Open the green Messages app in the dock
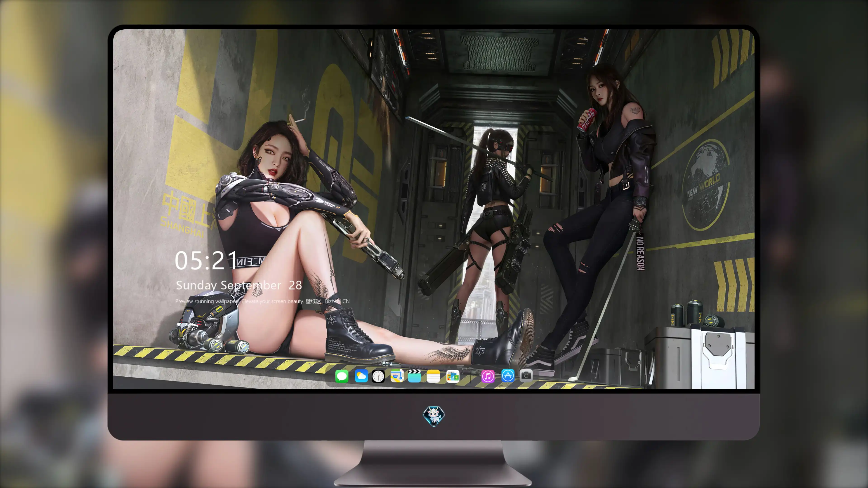Viewport: 868px width, 488px height. 342,376
